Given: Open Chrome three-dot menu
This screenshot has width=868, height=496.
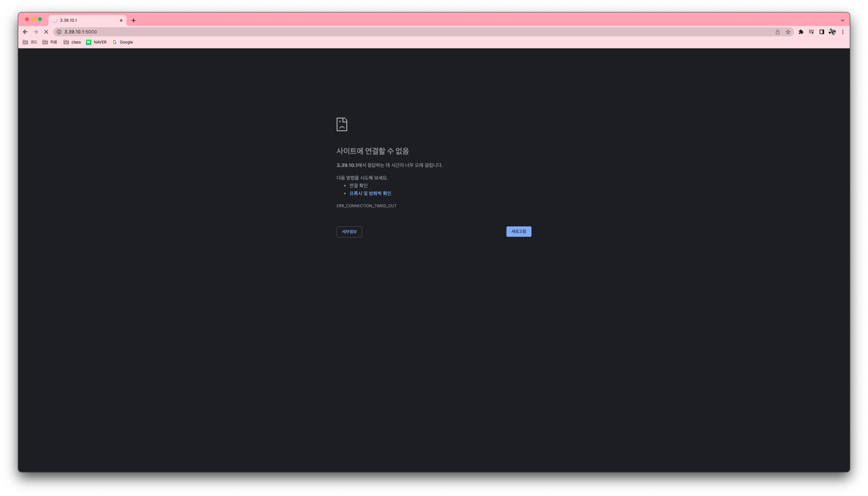Looking at the screenshot, I should point(843,32).
